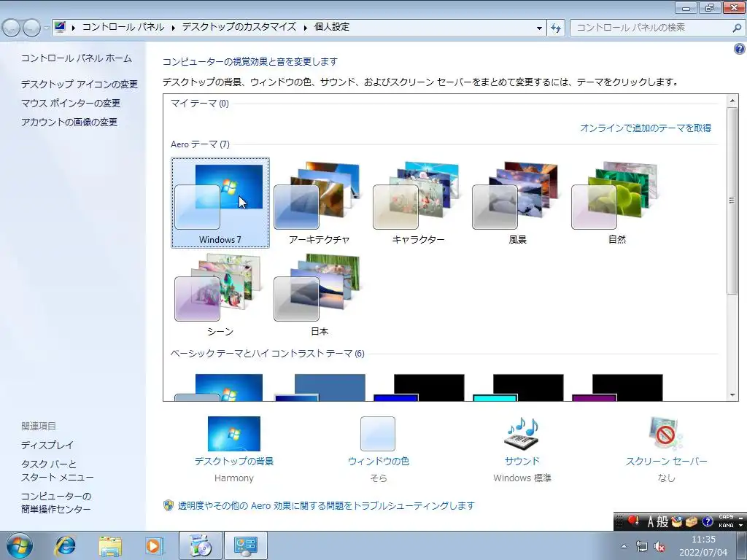Open コンピューターの 簡単操作センター link
Screen dimensions: 747x560
(x=56, y=503)
